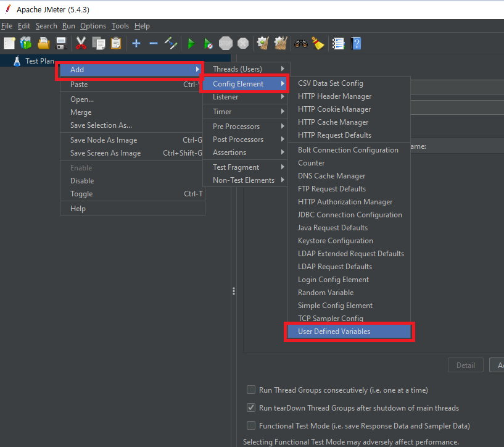Click Paste in context menu
Screen dimensions: 504x447
tap(132, 85)
